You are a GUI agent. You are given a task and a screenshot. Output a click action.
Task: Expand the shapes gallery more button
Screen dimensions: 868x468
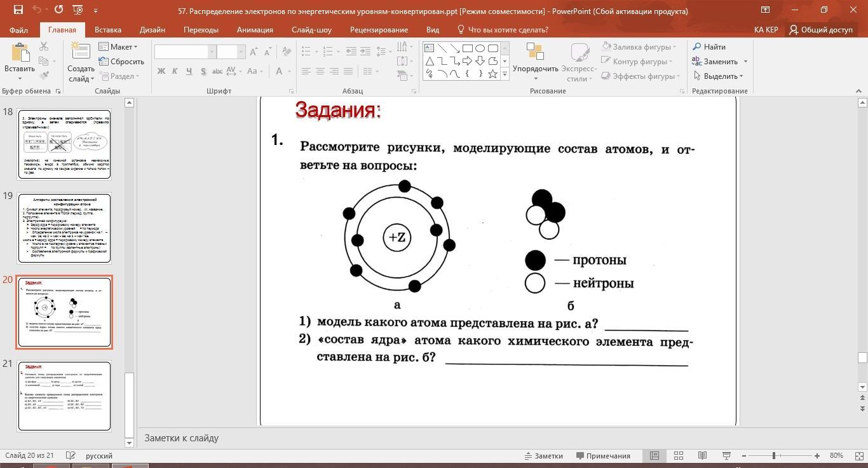pos(505,74)
